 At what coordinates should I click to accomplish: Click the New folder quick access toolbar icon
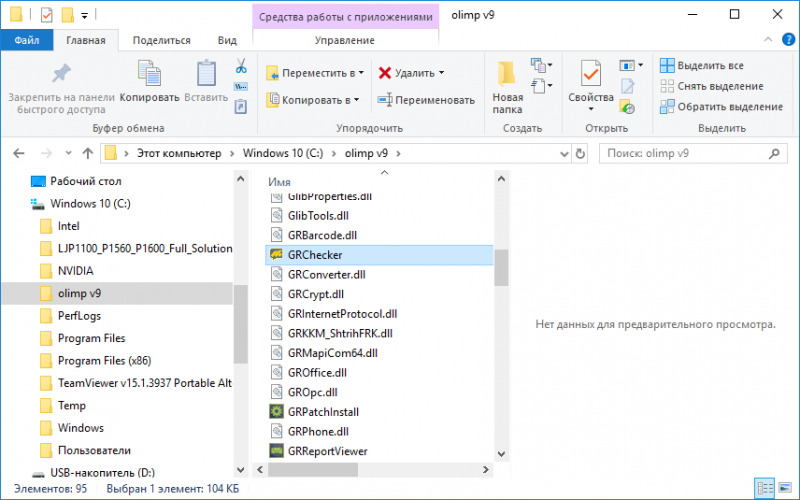[x=67, y=15]
